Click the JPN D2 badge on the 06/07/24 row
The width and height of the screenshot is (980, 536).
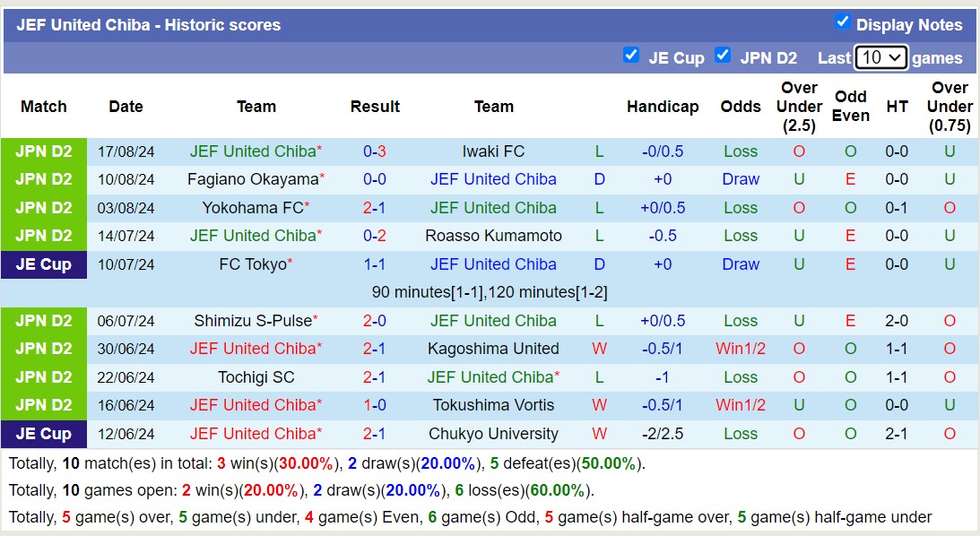click(43, 320)
